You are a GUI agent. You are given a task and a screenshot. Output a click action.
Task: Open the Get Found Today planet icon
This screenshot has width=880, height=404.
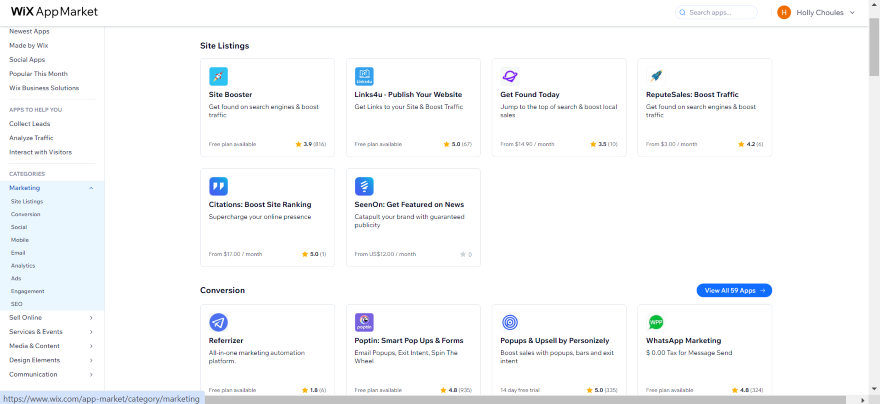tap(510, 76)
